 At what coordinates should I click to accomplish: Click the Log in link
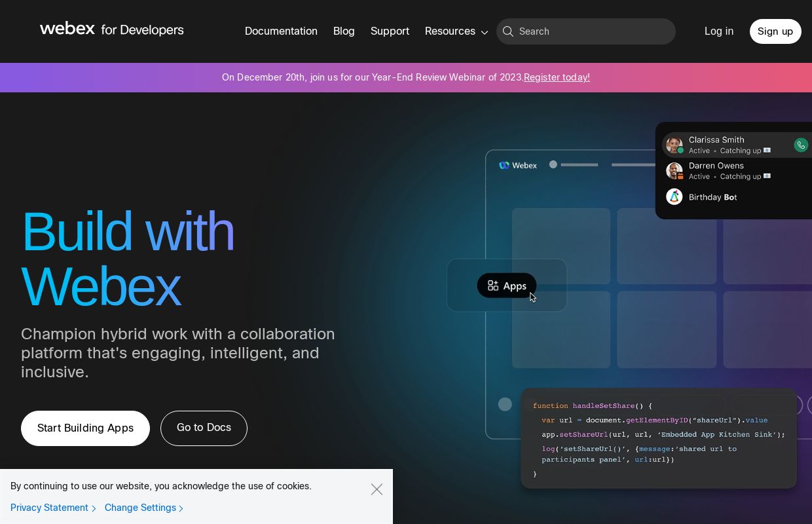tap(719, 31)
